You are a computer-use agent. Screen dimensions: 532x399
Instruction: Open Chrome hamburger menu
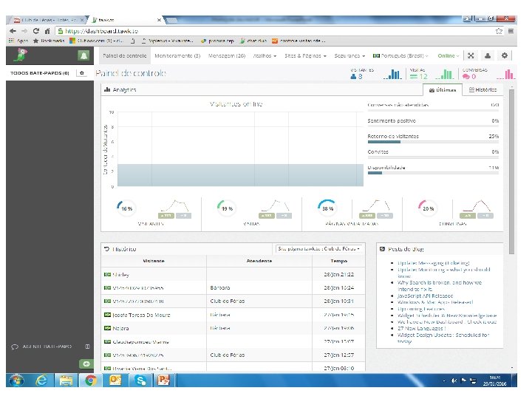(511, 31)
